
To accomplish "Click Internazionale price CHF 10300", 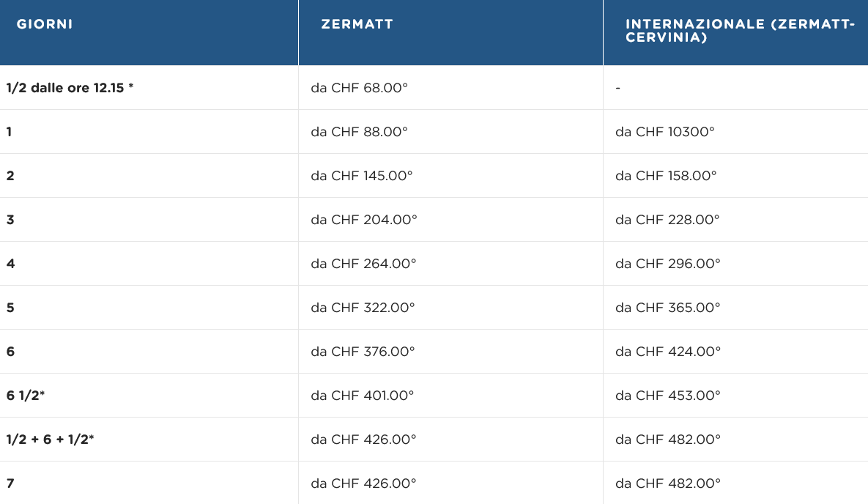I will tap(664, 132).
